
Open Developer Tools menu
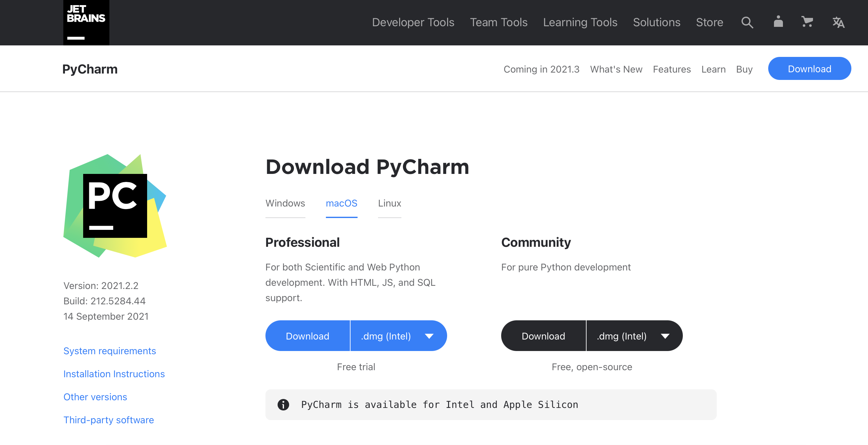[x=413, y=22]
